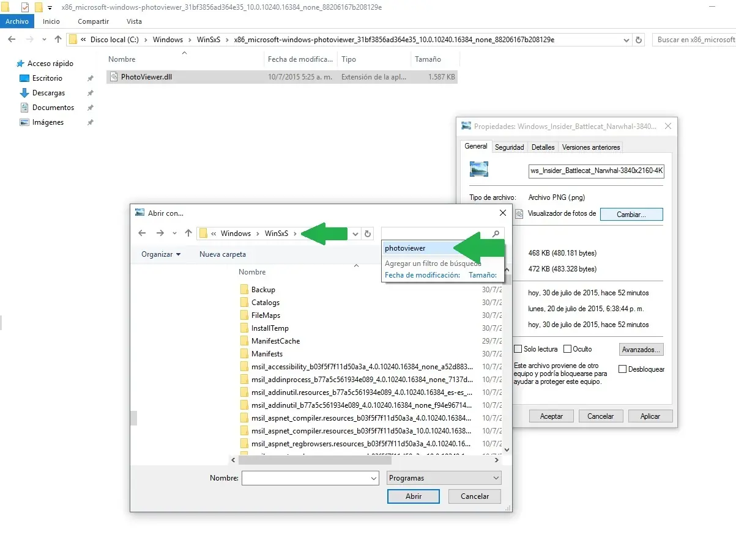Screen dimensions: 736x560
Task: Select photoviewer search suggestion
Action: 418,248
